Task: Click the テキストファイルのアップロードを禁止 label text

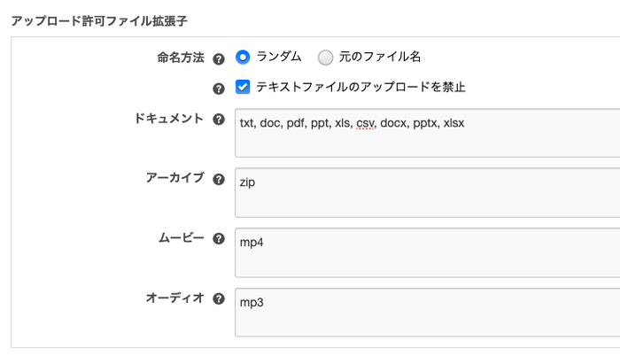Action: pos(360,87)
